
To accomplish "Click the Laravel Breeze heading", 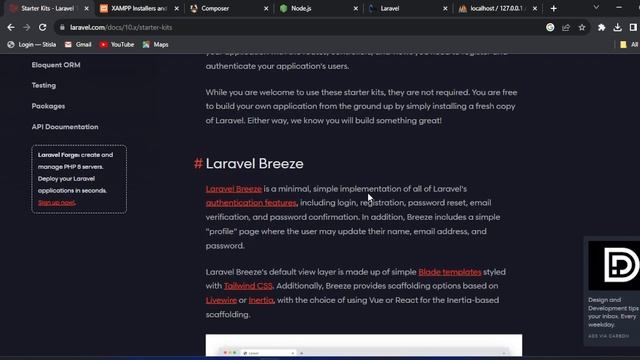I will pos(254,164).
